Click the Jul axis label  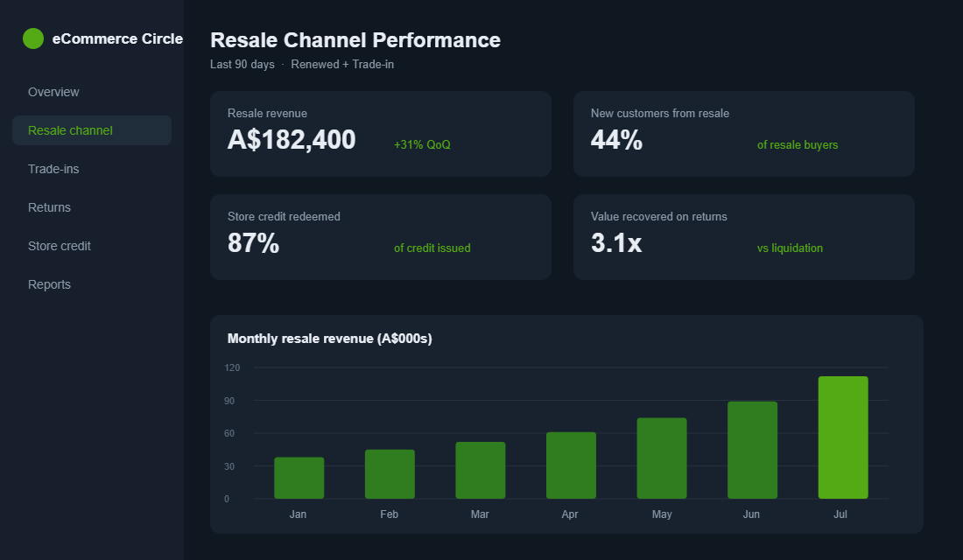pyautogui.click(x=840, y=514)
